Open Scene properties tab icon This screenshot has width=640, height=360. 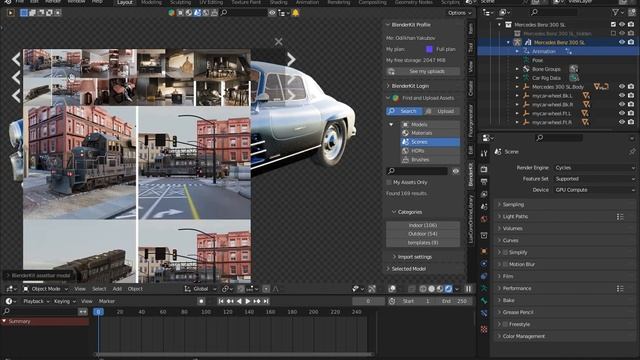pos(484,207)
